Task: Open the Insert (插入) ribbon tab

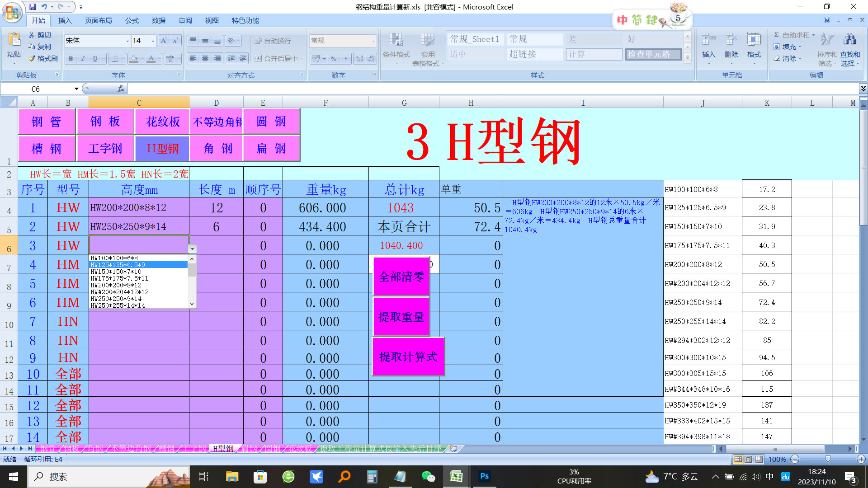Action: [65, 20]
